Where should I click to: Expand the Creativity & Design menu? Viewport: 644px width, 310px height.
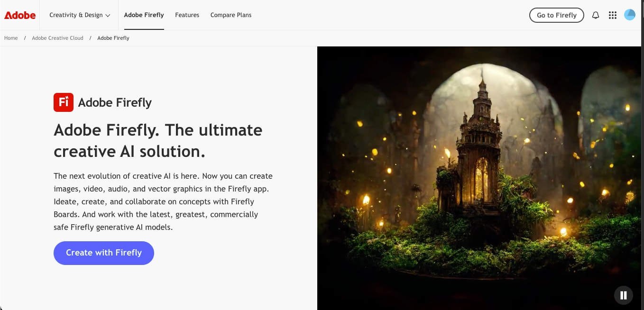pyautogui.click(x=80, y=15)
